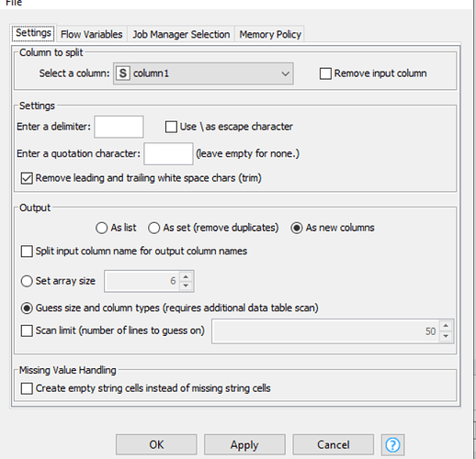Viewport: 476px width, 459px height.
Task: Click the delimiter input field
Action: click(119, 127)
